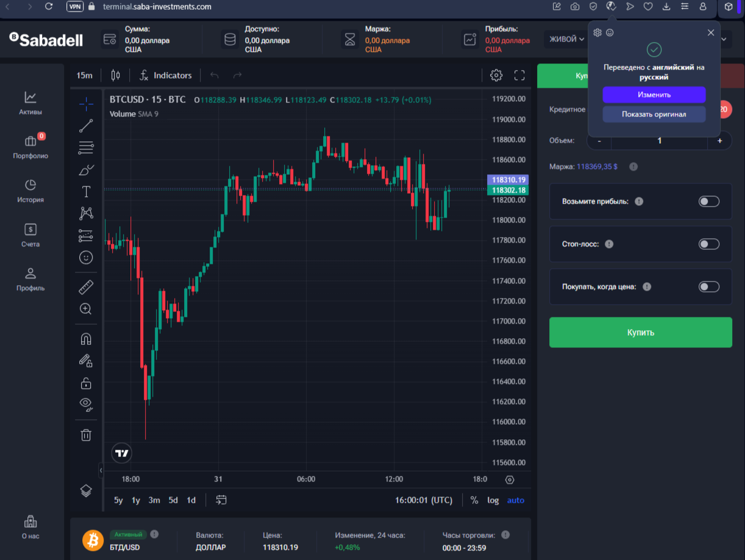Screen dimensions: 745x560
Task: Enable the Покупать, когда цена switch
Action: 709,286
